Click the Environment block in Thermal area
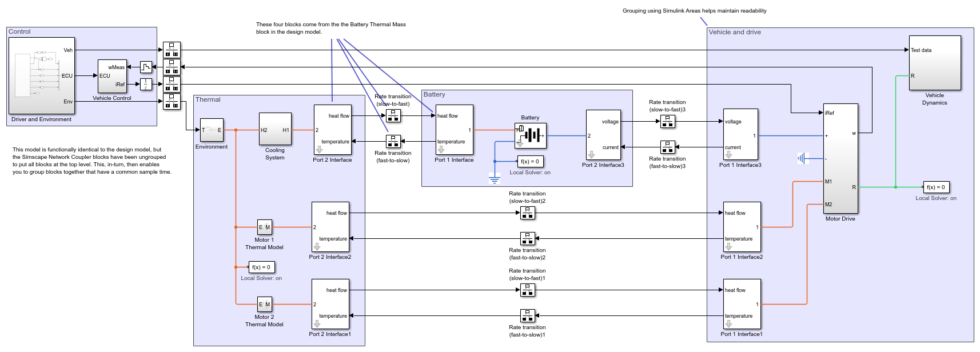The height and width of the screenshot is (352, 980). (x=212, y=130)
